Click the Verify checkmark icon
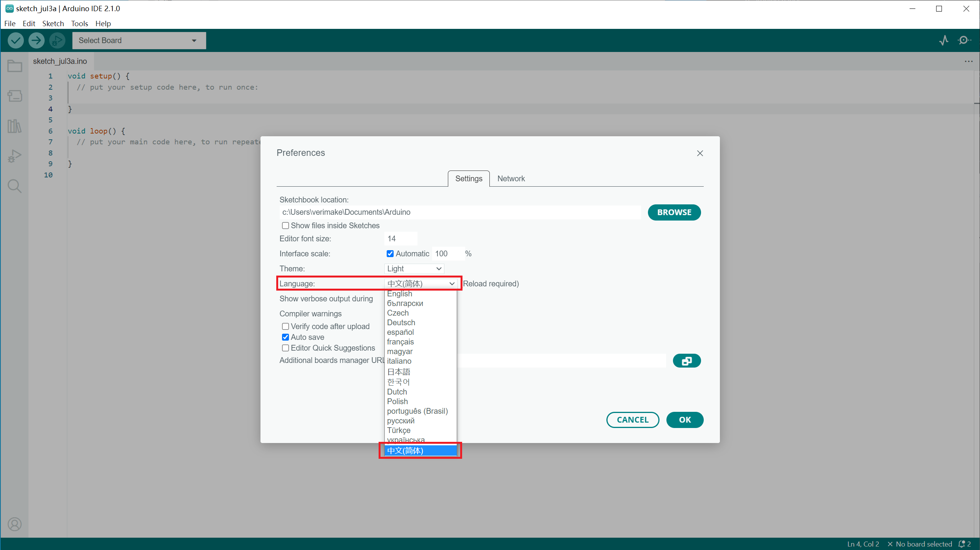980x550 pixels. pos(16,40)
